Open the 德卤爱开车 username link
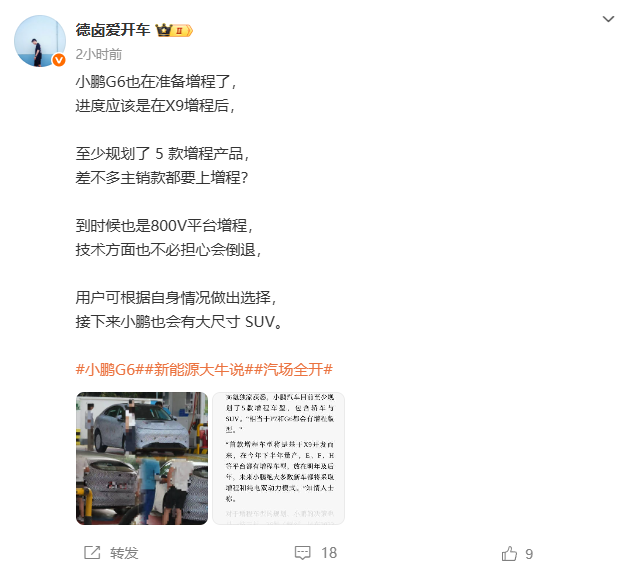Image resolution: width=628 pixels, height=573 pixels. [x=113, y=30]
